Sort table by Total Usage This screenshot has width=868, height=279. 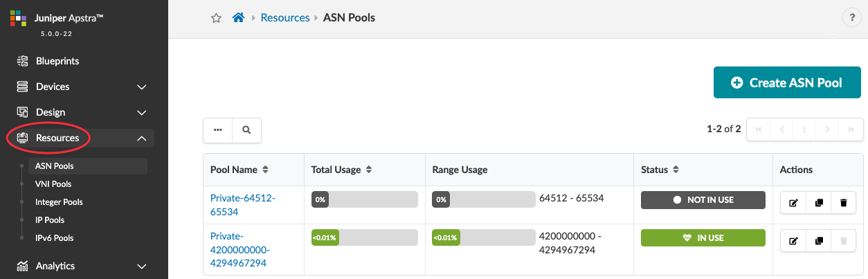click(369, 170)
